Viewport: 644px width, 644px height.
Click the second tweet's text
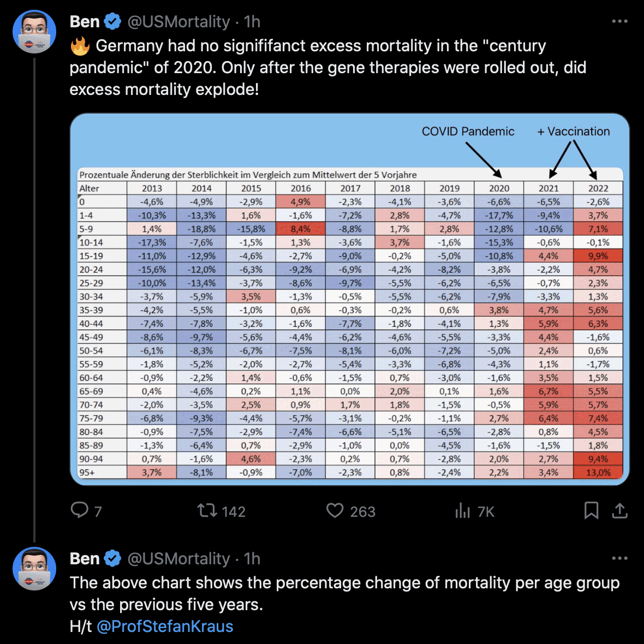(x=344, y=593)
